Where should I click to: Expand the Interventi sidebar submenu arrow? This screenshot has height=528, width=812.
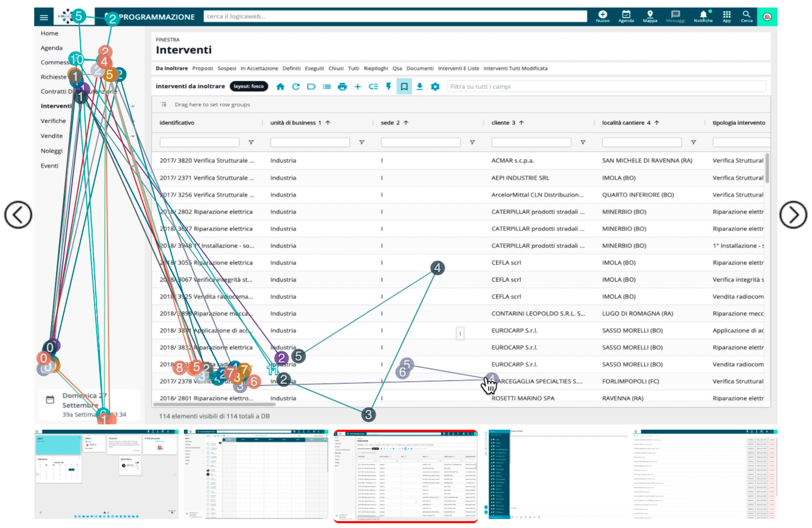133,106
